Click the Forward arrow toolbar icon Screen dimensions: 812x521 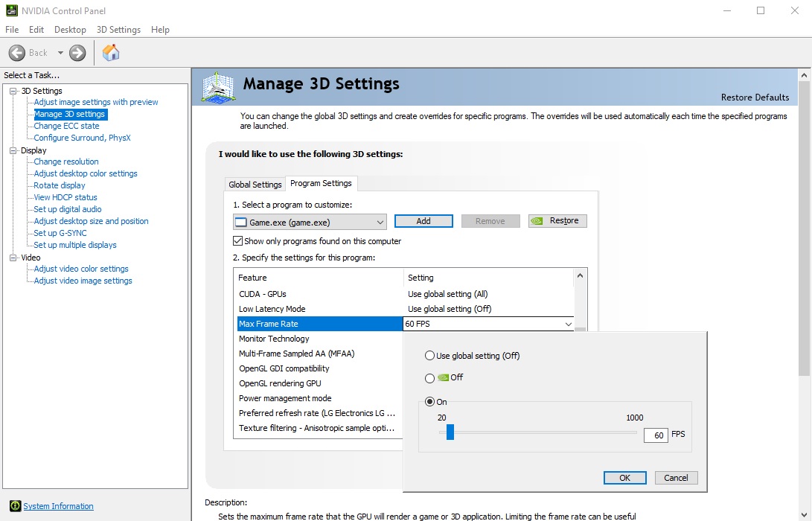coord(77,53)
